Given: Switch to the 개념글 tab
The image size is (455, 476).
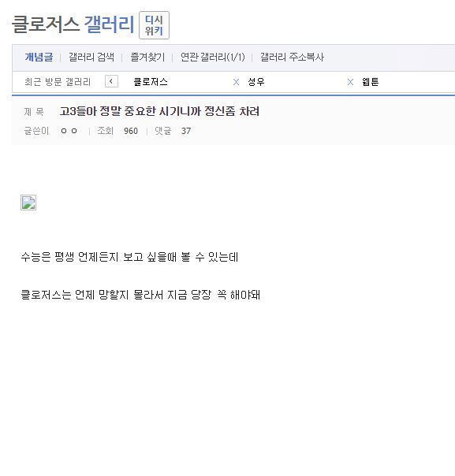Looking at the screenshot, I should 39,57.
